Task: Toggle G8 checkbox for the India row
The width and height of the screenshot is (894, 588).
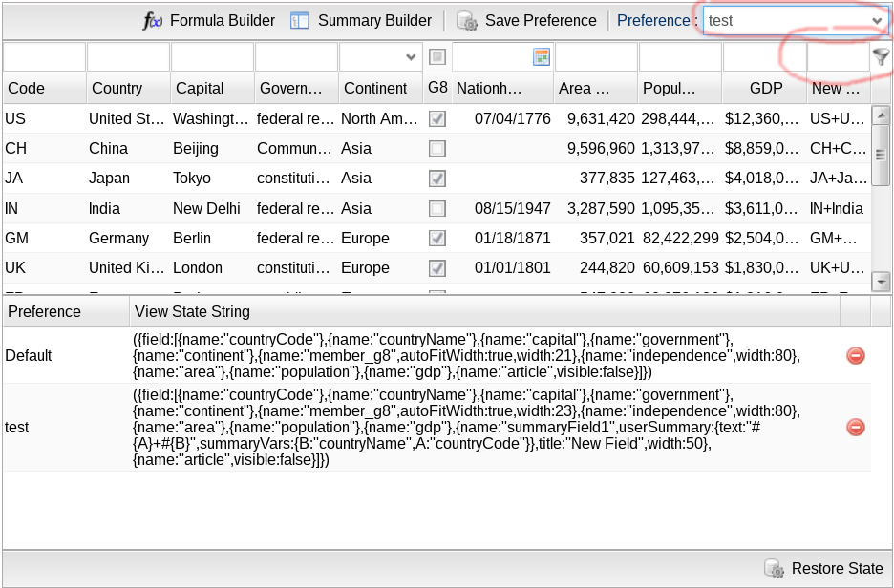Action: [437, 208]
